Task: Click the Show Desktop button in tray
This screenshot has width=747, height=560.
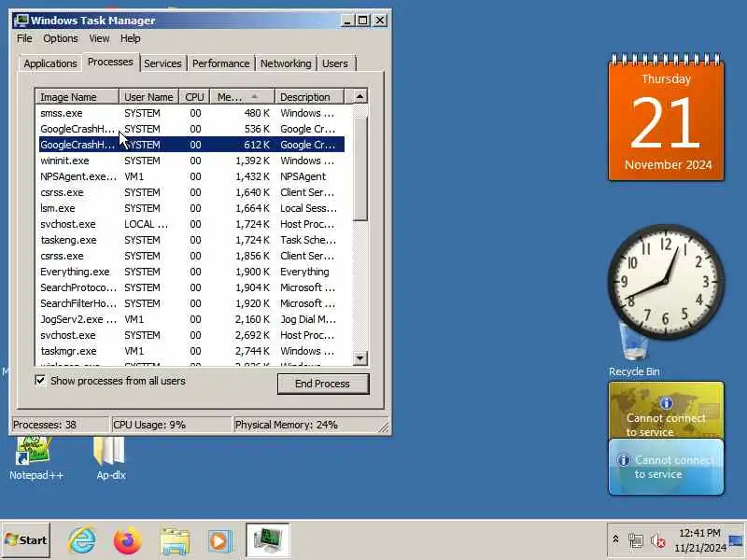Action: coord(736,540)
